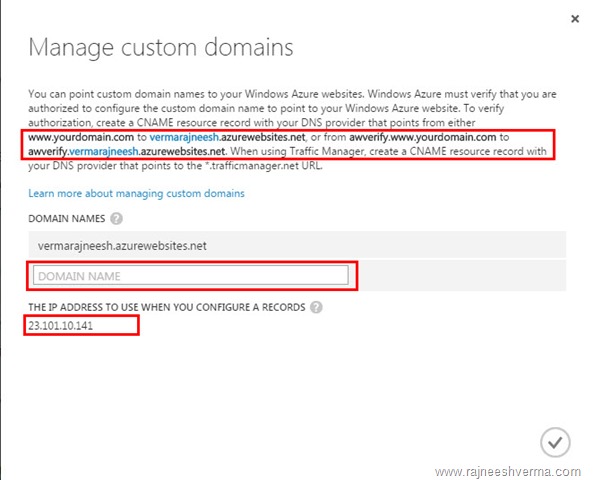Focus the DOMAIN NAME input field

tap(191, 275)
